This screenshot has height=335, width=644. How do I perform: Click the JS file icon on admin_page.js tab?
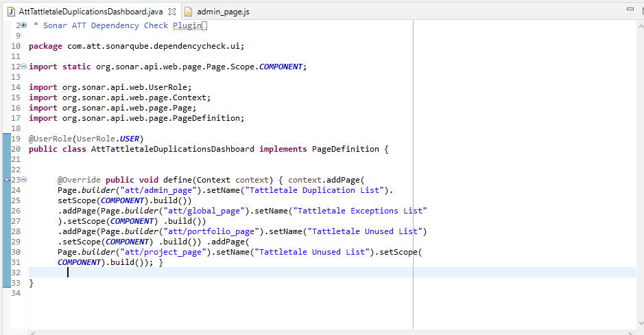(x=188, y=12)
